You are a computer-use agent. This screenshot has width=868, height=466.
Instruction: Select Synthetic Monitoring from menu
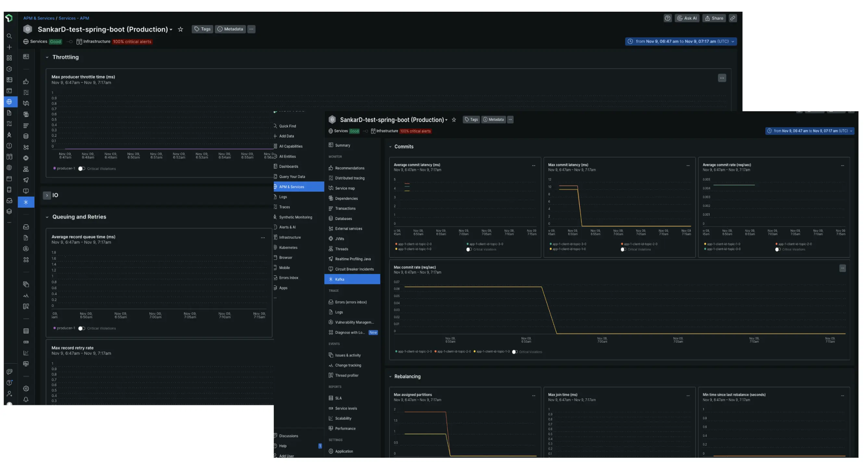click(x=295, y=217)
